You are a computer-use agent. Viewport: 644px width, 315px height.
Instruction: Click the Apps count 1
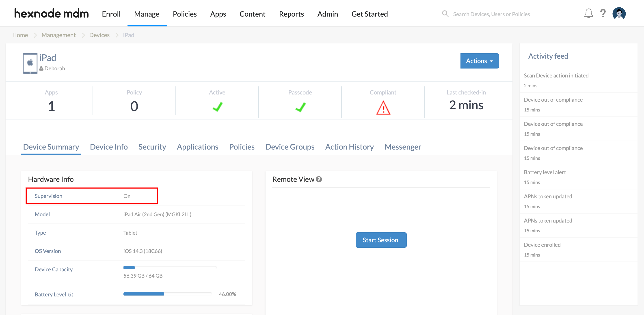[51, 106]
